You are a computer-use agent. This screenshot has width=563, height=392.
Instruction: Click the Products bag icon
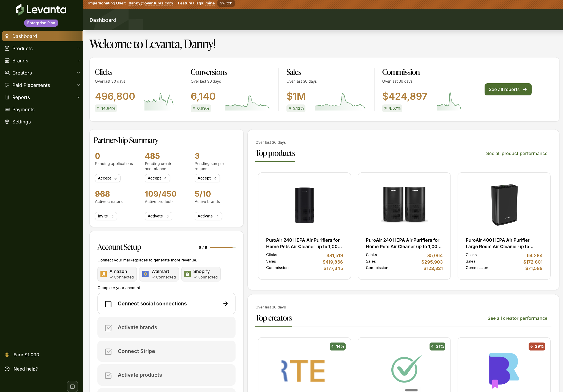click(x=7, y=48)
